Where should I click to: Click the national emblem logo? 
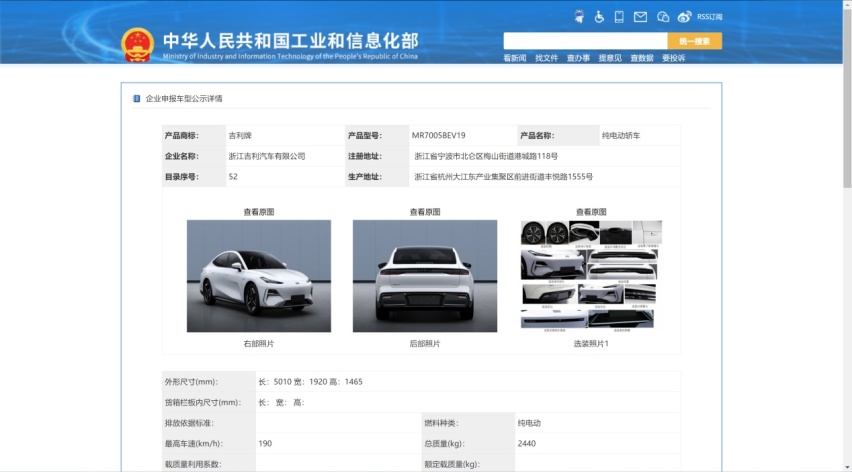[x=137, y=45]
